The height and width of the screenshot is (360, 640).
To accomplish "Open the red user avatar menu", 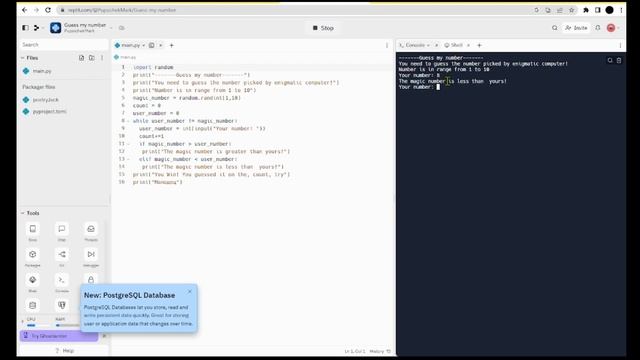I will coord(611,28).
